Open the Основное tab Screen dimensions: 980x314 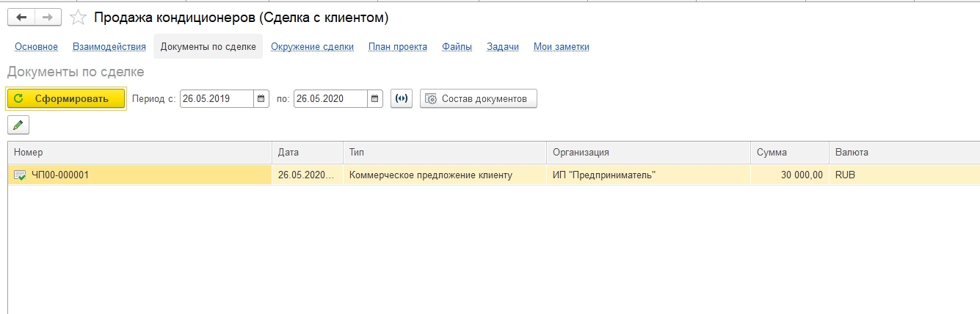point(36,47)
